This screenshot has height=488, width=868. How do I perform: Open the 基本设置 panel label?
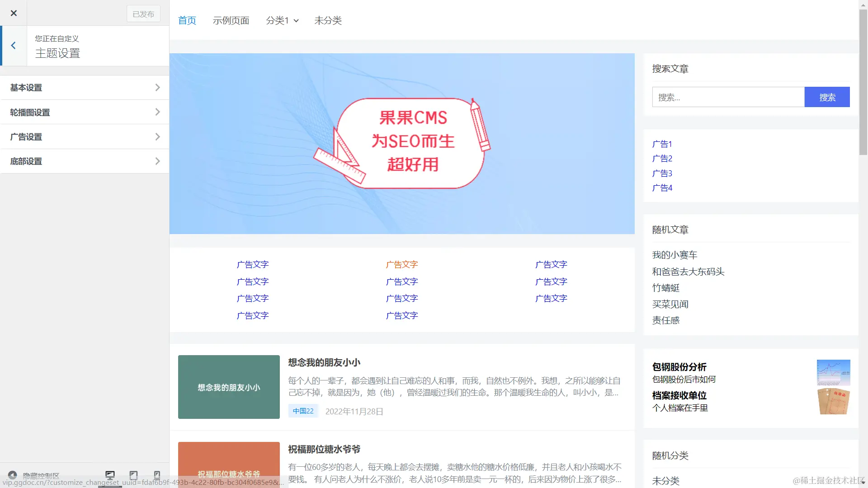point(26,88)
